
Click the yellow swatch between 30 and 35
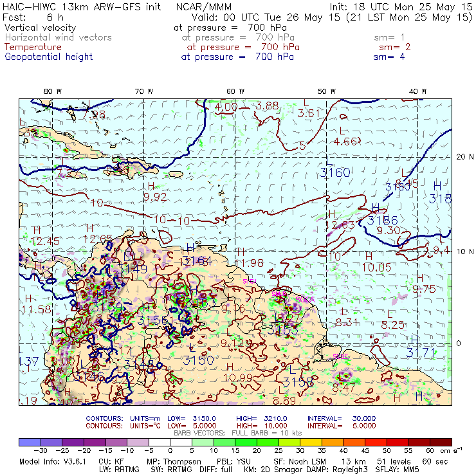coord(311,442)
